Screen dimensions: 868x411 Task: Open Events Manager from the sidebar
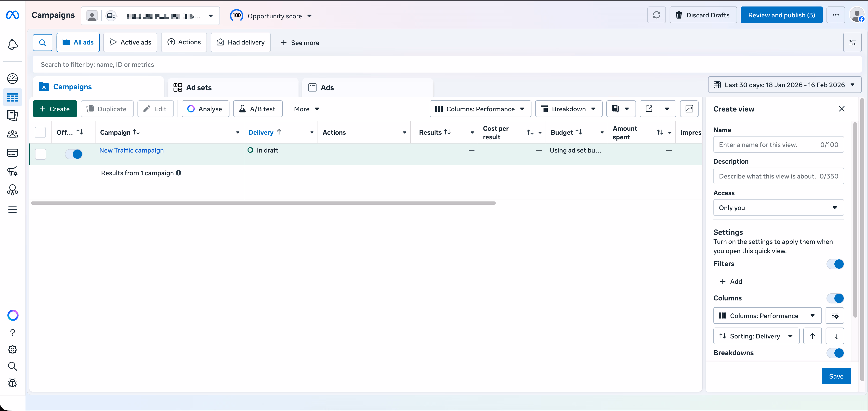[x=13, y=190]
